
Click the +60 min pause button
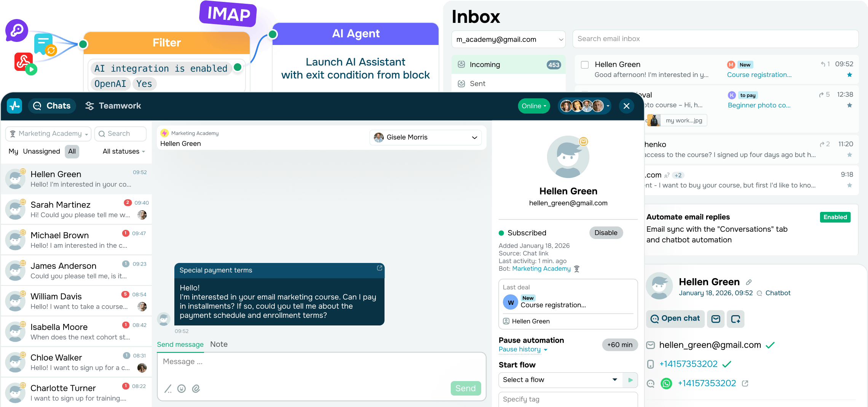(x=620, y=345)
